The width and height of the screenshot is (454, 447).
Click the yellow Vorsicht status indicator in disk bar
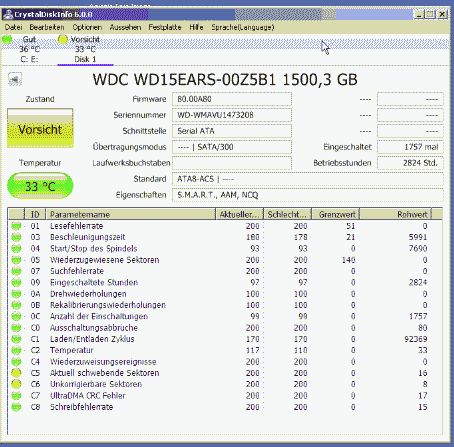coord(62,39)
